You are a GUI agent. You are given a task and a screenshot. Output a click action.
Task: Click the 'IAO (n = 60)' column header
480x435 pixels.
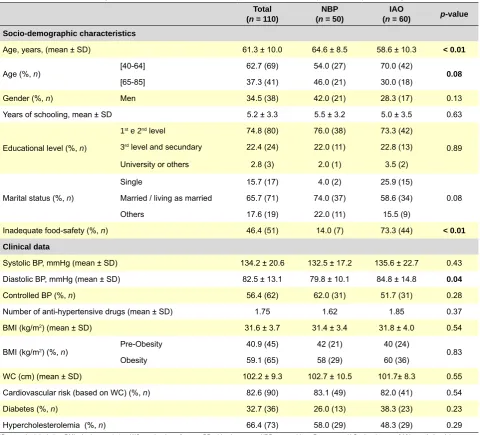396,14
